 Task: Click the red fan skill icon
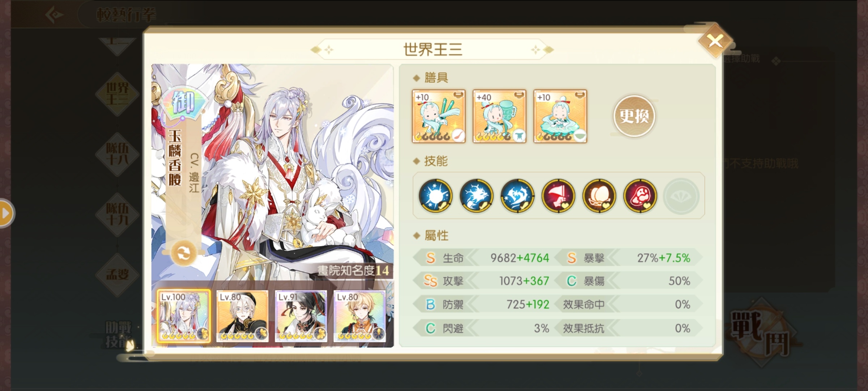(558, 195)
